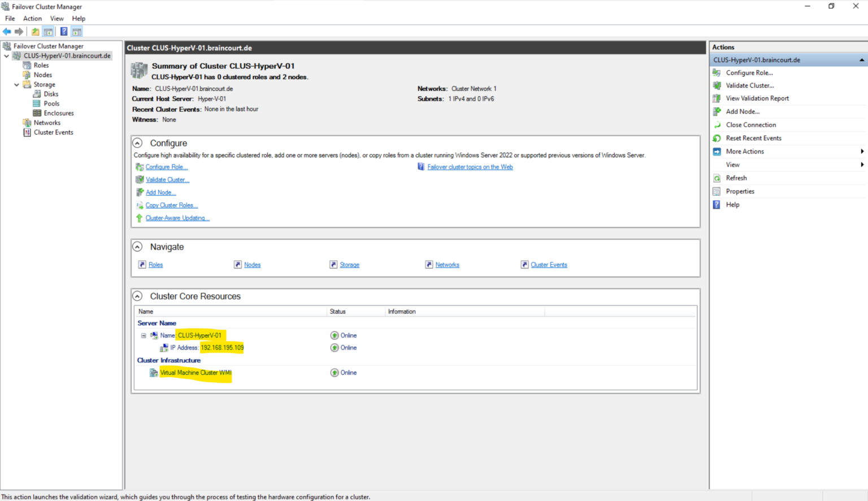
Task: Collapse the Cluster Core Resources section
Action: 137,296
